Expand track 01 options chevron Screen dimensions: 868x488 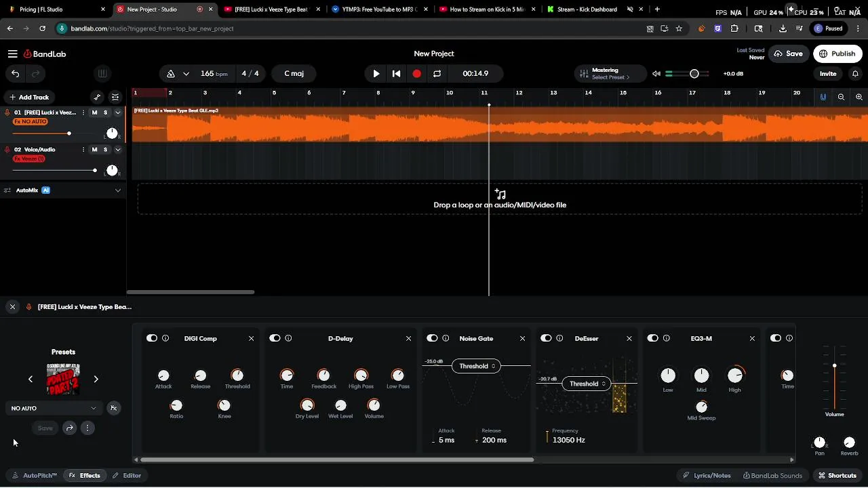(x=117, y=113)
